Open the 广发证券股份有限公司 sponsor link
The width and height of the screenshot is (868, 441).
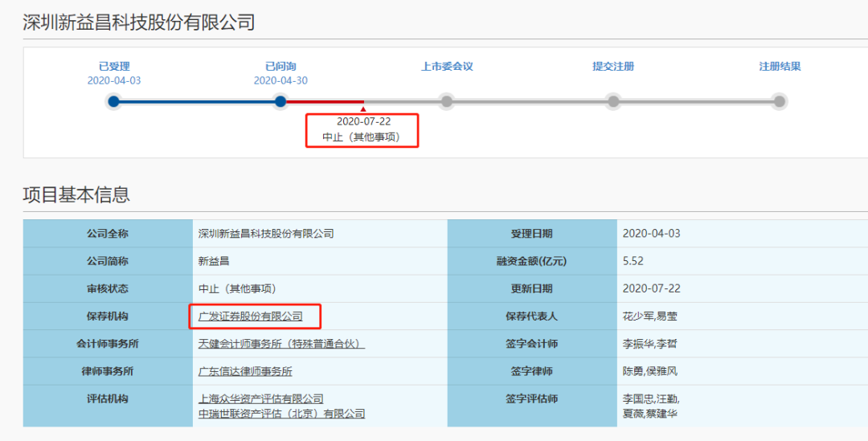pyautogui.click(x=251, y=316)
